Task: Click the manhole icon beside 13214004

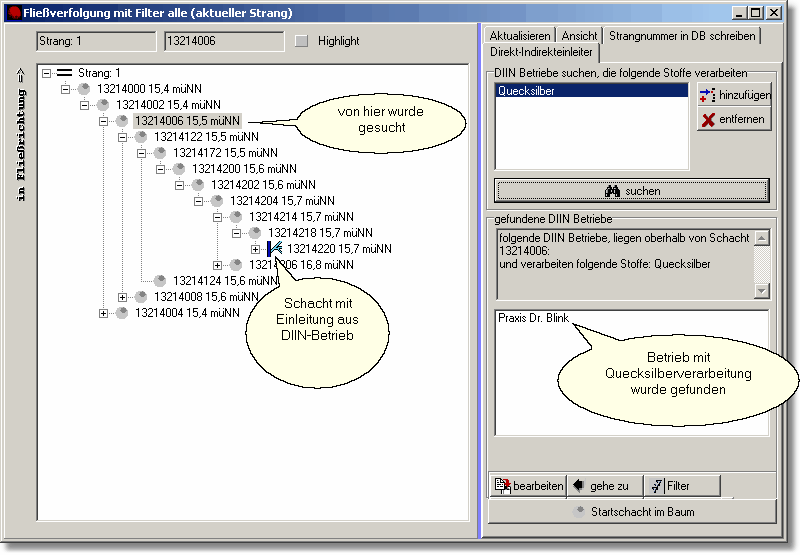Action: click(122, 313)
